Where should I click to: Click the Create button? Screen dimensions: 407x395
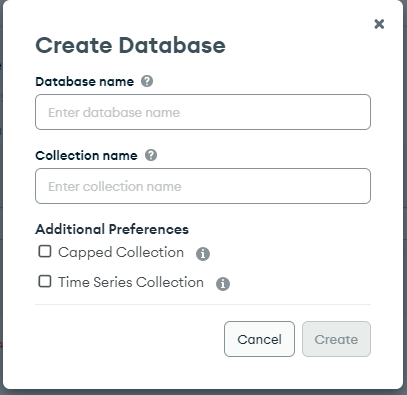336,339
